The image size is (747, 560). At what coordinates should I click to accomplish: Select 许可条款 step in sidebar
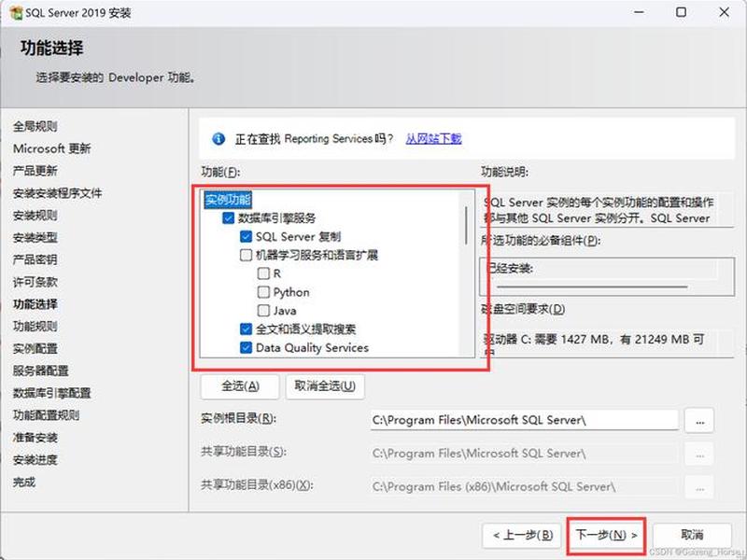point(35,282)
